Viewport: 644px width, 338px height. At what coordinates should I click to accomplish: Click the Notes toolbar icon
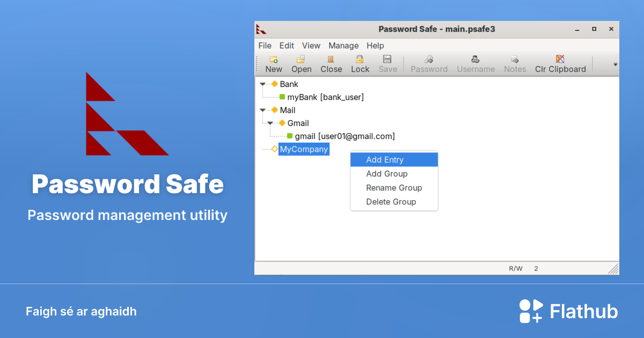tap(515, 64)
